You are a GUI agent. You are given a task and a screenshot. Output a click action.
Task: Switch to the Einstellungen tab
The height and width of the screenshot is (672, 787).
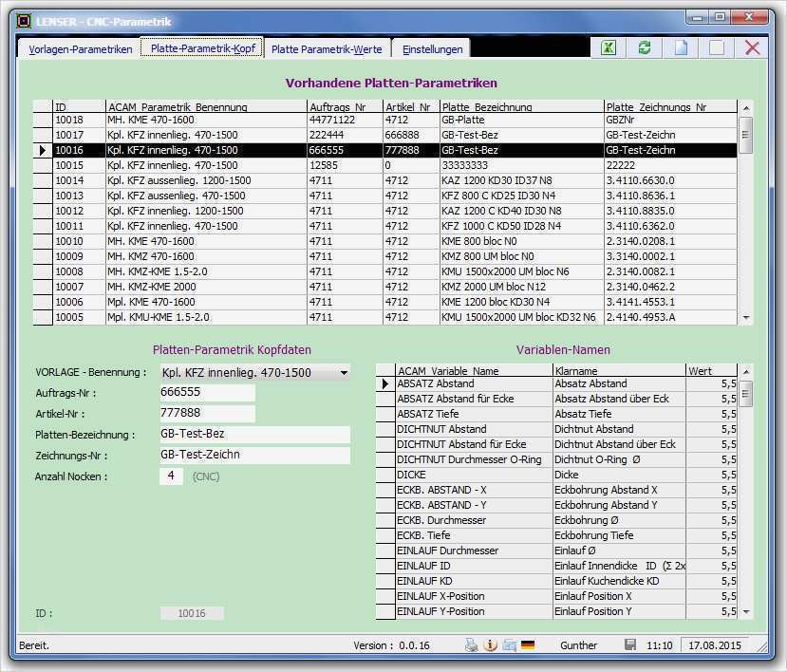click(x=432, y=49)
